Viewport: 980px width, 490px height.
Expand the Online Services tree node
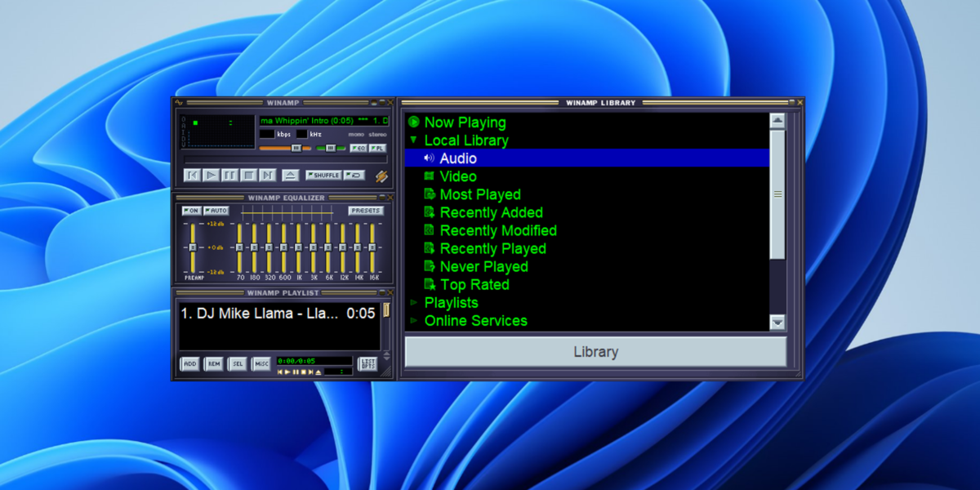click(414, 320)
